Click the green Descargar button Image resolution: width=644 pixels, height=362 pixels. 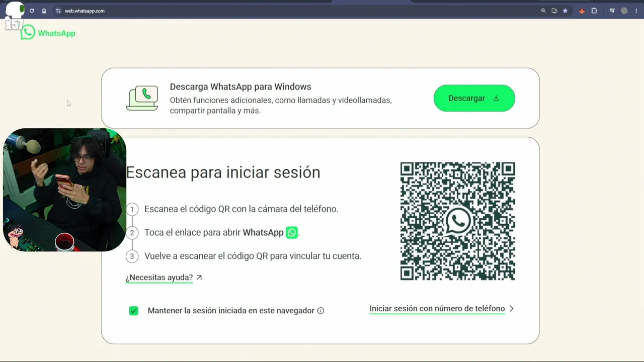click(474, 98)
